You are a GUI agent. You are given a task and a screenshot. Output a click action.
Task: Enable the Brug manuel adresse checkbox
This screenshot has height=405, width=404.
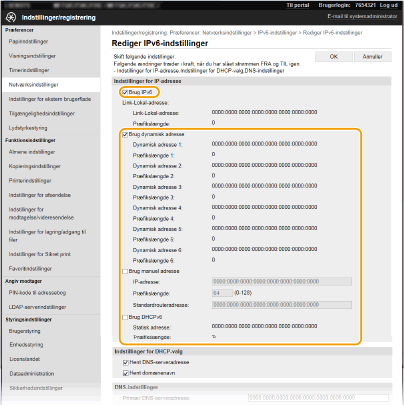[125, 271]
